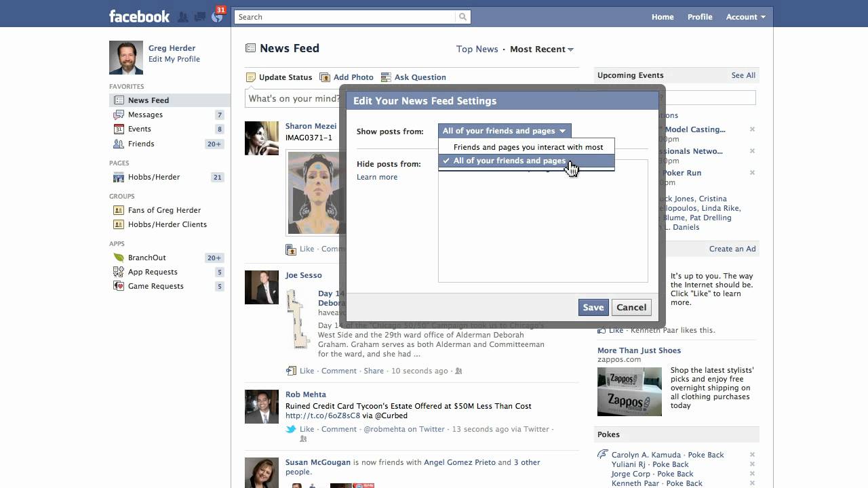The image size is (868, 488).
Task: Click the Add Photo icon
Action: [325, 77]
